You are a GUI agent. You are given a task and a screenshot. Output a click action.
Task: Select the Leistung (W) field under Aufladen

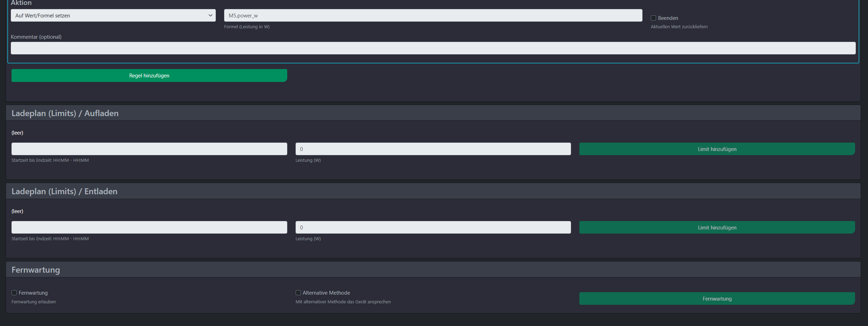[433, 149]
